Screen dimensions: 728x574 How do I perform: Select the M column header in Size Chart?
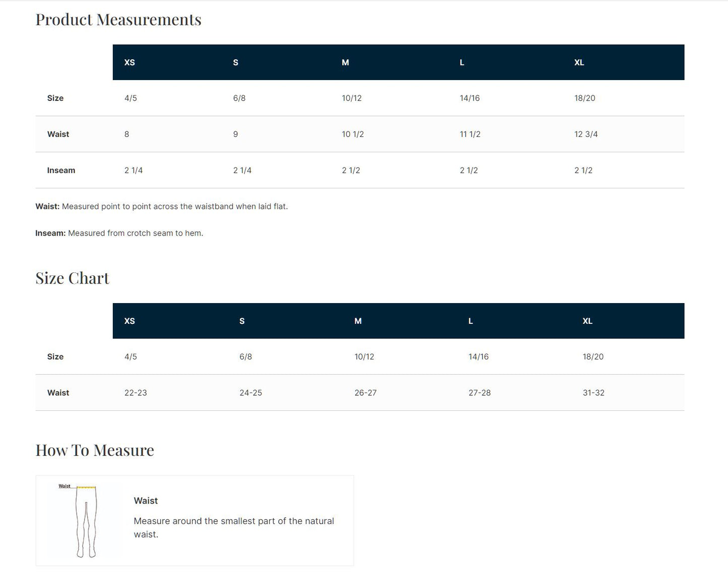click(358, 321)
